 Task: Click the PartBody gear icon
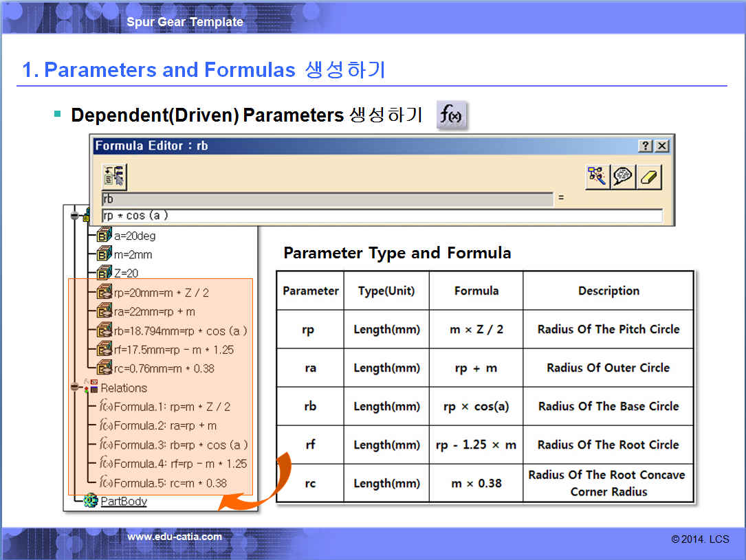91,501
